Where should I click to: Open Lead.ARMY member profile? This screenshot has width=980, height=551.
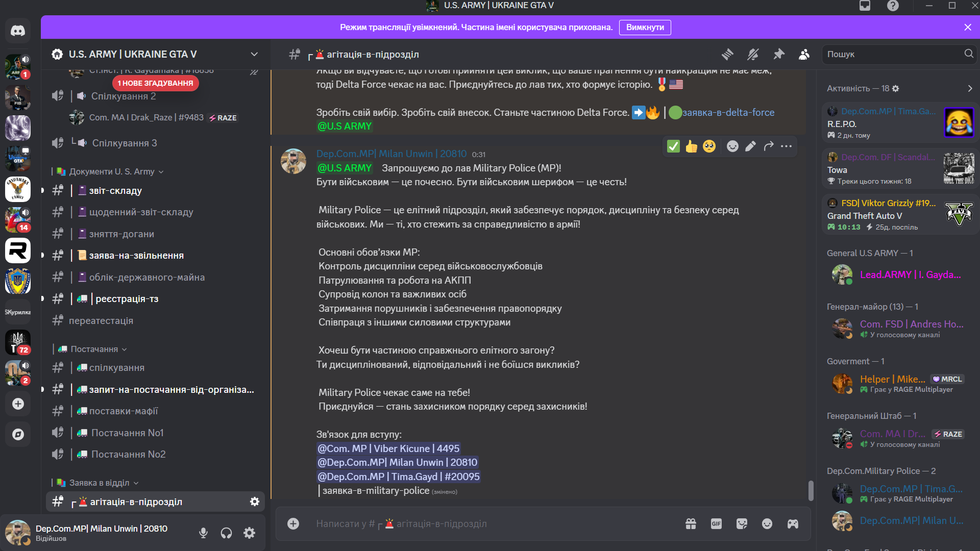coord(899,275)
